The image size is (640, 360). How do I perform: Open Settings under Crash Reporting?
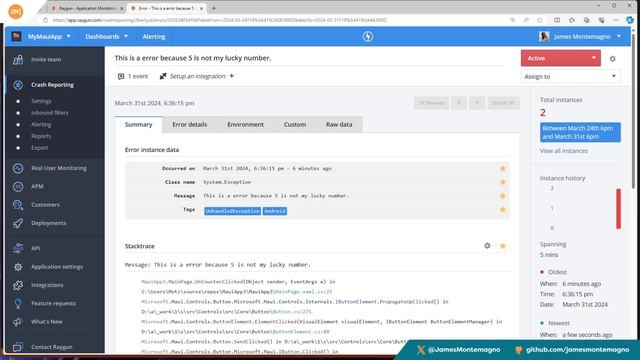(x=41, y=101)
